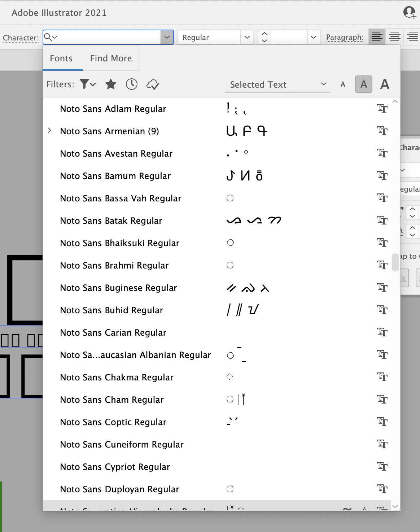Switch to the Fonts tab
This screenshot has width=420, height=532.
61,58
